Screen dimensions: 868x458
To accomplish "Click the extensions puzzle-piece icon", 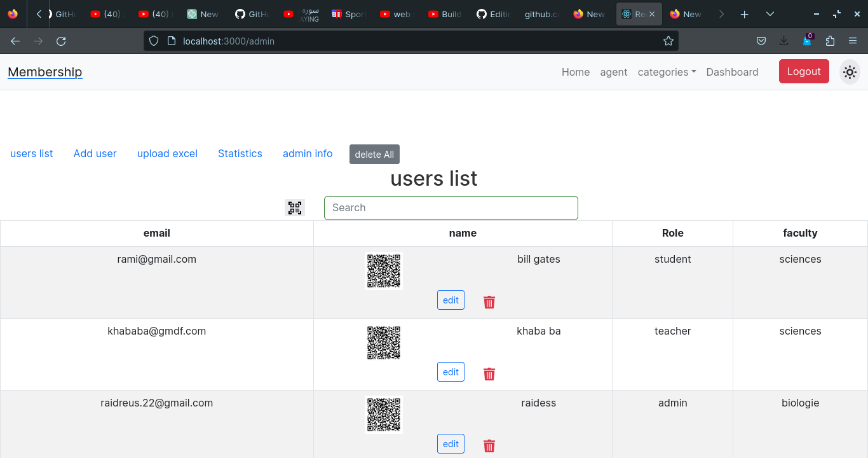I will pyautogui.click(x=830, y=41).
